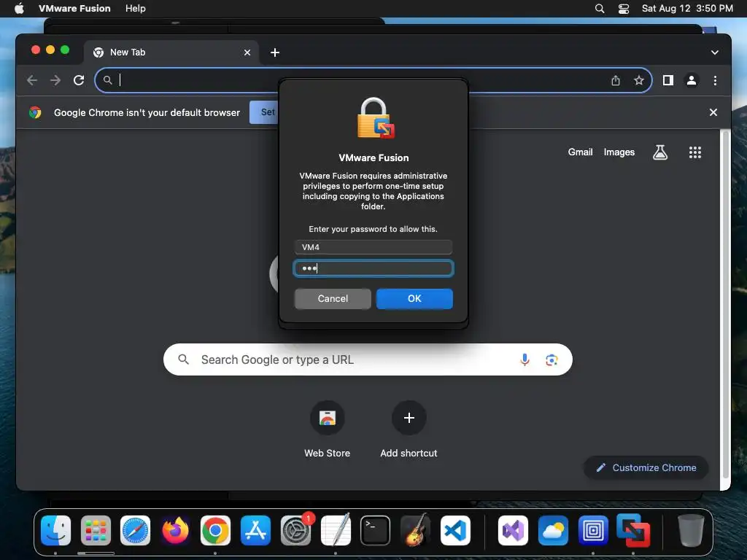Open VMware Fusion from the Dock
Viewport: 747px width, 560px height.
click(x=633, y=529)
